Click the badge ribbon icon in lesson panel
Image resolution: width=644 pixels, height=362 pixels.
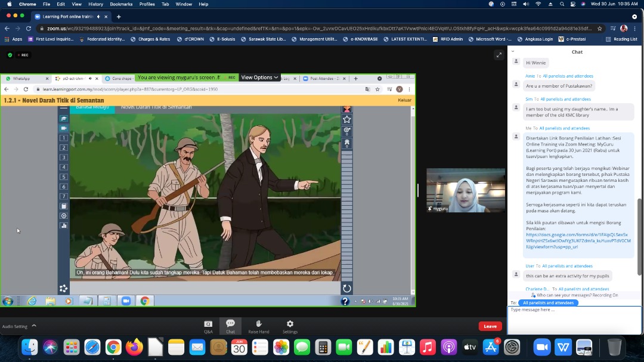point(347,143)
